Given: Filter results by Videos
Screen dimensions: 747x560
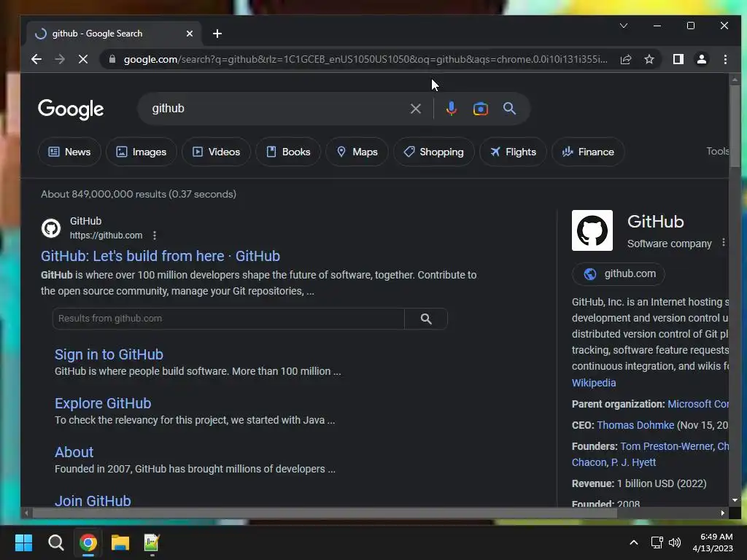Looking at the screenshot, I should 216,152.
